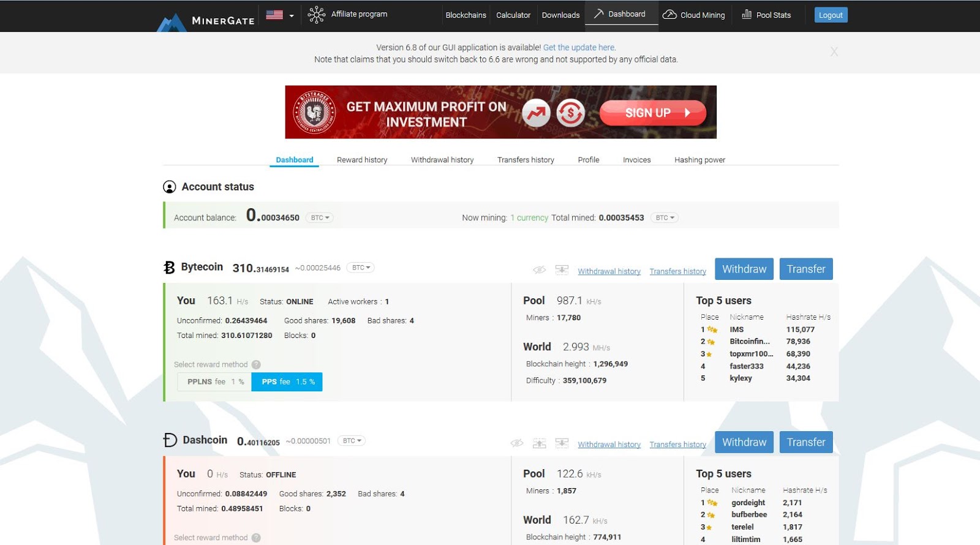980x545 pixels.
Task: Click the red chart arrow icon in banner
Action: tap(536, 113)
